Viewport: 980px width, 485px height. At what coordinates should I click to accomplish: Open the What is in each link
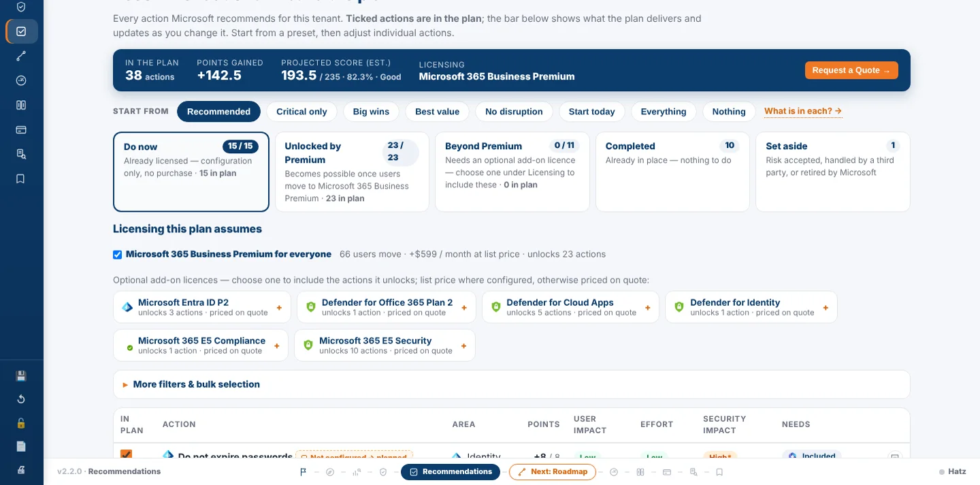click(x=803, y=111)
